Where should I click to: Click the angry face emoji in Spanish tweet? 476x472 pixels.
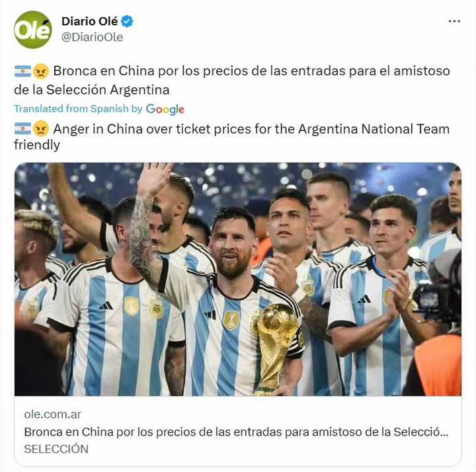tap(41, 71)
